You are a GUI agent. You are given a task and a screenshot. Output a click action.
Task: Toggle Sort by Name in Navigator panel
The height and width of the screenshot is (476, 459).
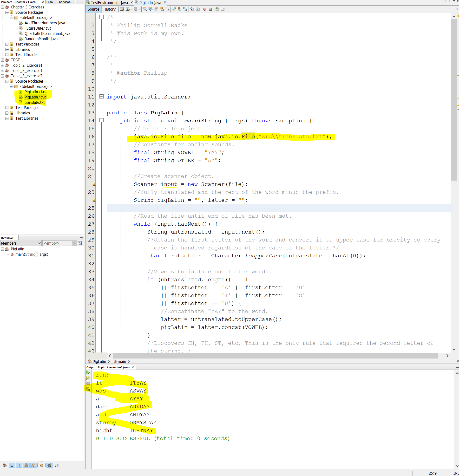(49, 465)
